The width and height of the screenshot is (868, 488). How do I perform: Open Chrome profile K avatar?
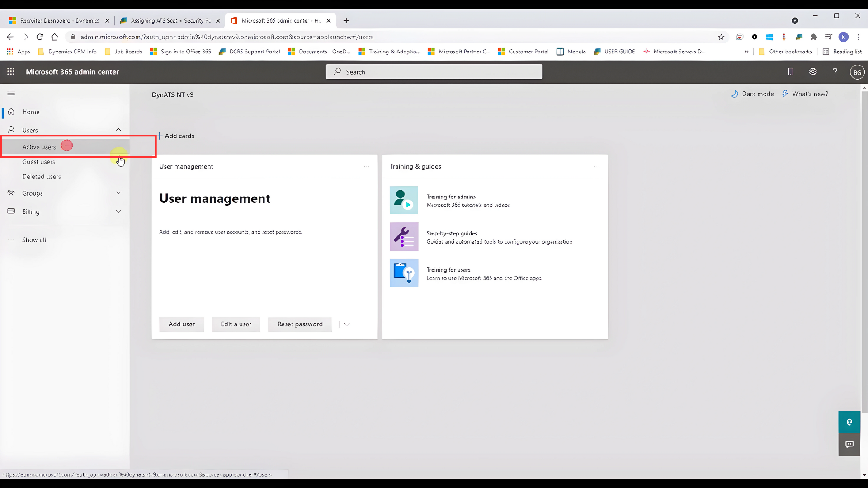(843, 37)
